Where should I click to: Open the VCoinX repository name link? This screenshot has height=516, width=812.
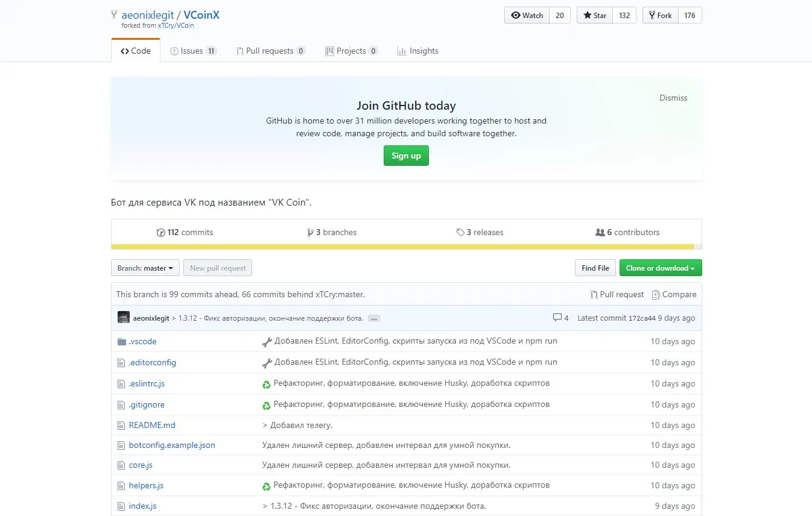pyautogui.click(x=201, y=15)
